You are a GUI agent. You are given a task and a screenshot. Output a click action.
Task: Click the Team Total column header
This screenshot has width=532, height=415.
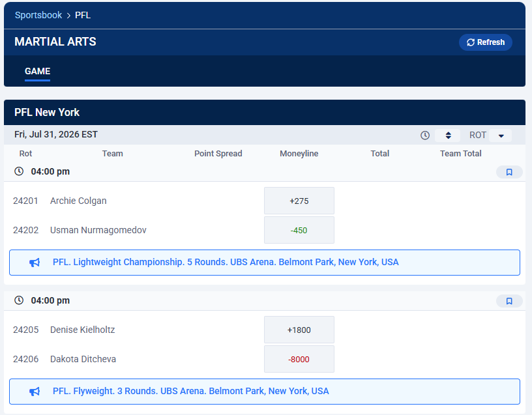(460, 154)
